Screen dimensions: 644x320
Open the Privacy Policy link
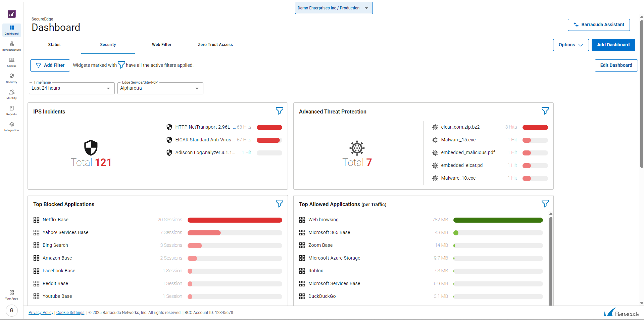tap(41, 313)
